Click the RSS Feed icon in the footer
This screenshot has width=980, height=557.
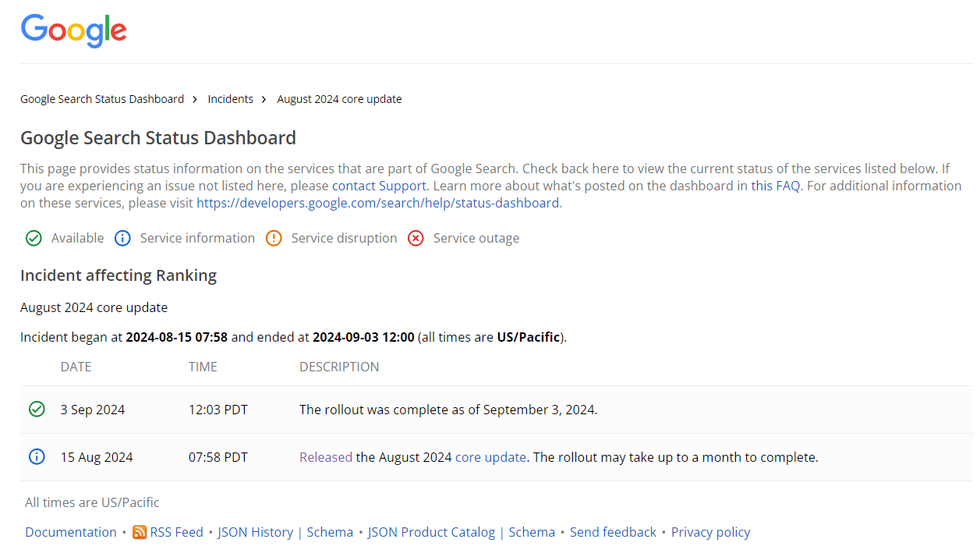(139, 532)
